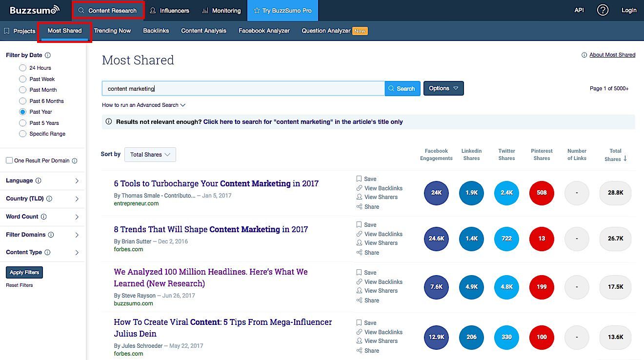This screenshot has height=360, width=644.
Task: Click Pinterest shares circle 13
Action: [x=542, y=239]
